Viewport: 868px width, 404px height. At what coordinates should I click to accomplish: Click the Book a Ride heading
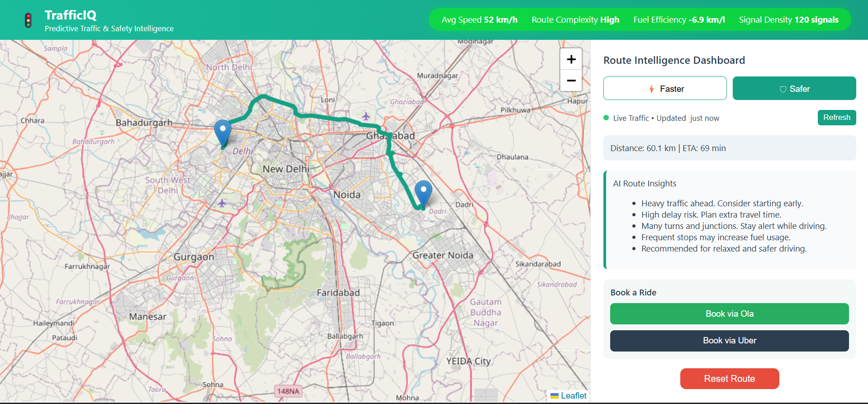point(633,293)
